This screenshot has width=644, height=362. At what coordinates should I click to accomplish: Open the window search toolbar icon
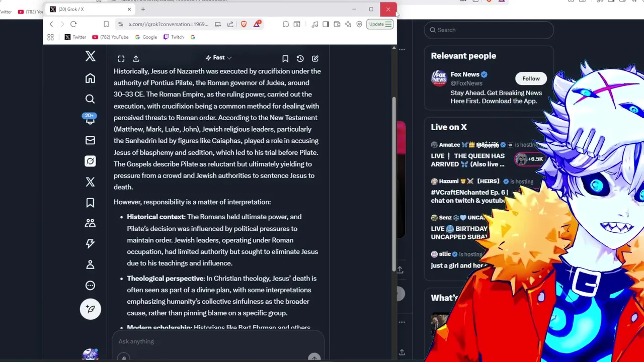297,24
